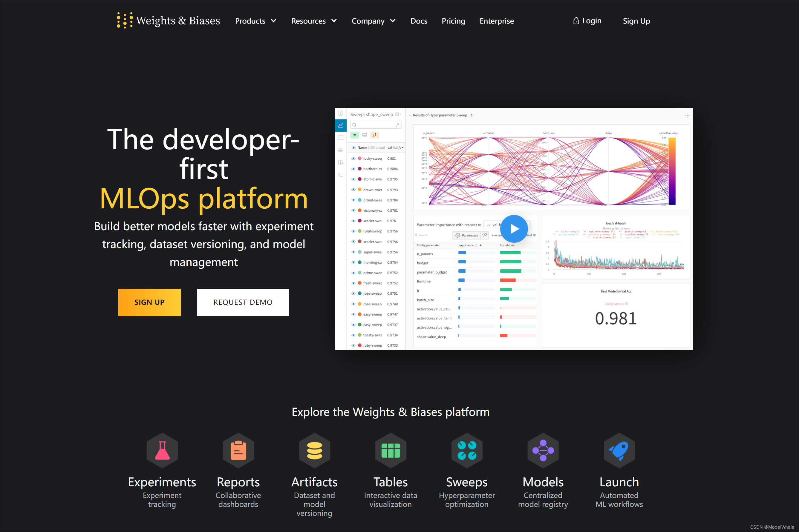Select the Artifacts database icon
This screenshot has width=799, height=532.
coord(314,450)
